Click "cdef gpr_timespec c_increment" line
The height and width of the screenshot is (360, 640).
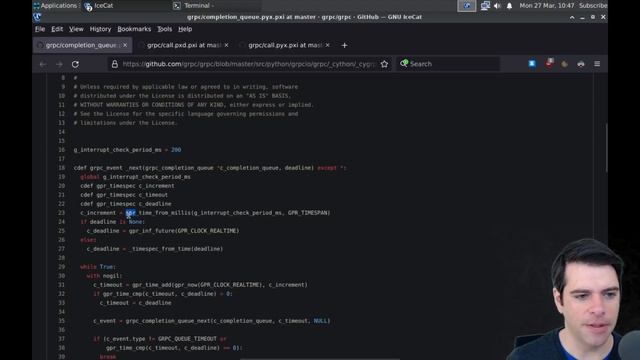[127, 186]
